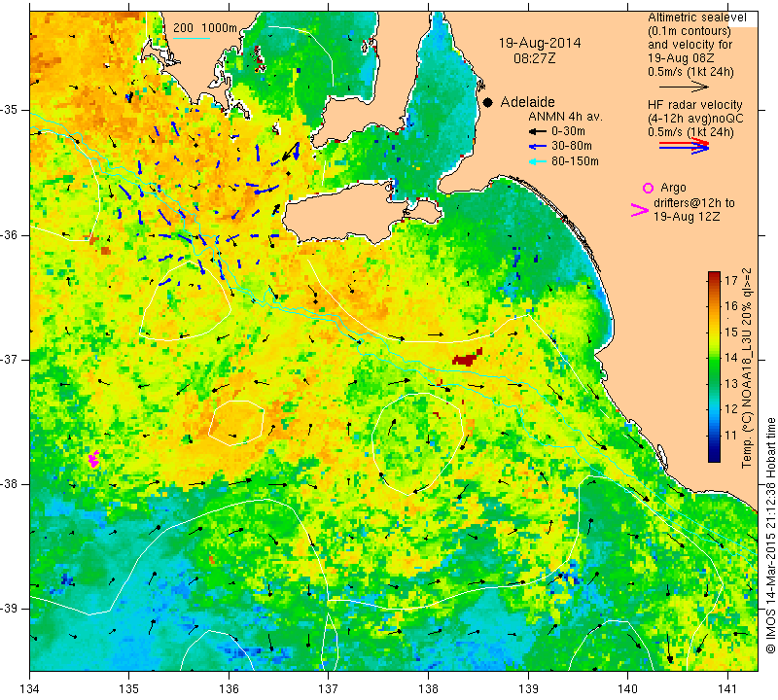Click the '200 1000m' contour label

click(205, 28)
